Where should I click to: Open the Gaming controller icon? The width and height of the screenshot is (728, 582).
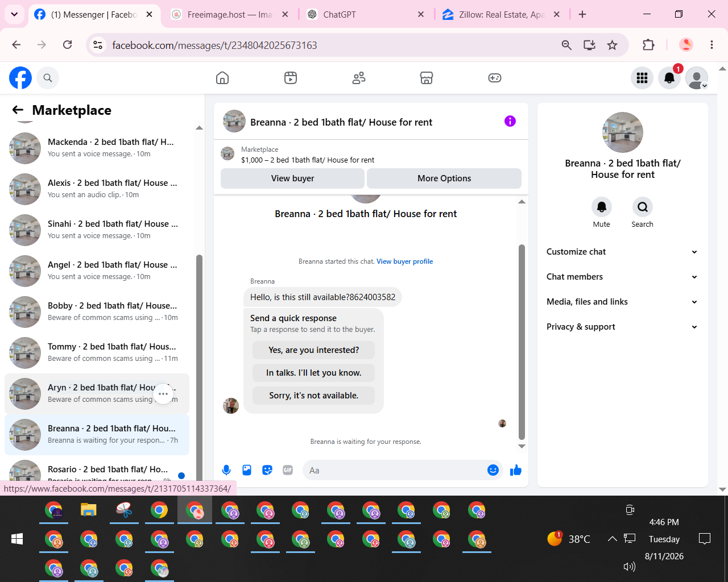(x=495, y=78)
